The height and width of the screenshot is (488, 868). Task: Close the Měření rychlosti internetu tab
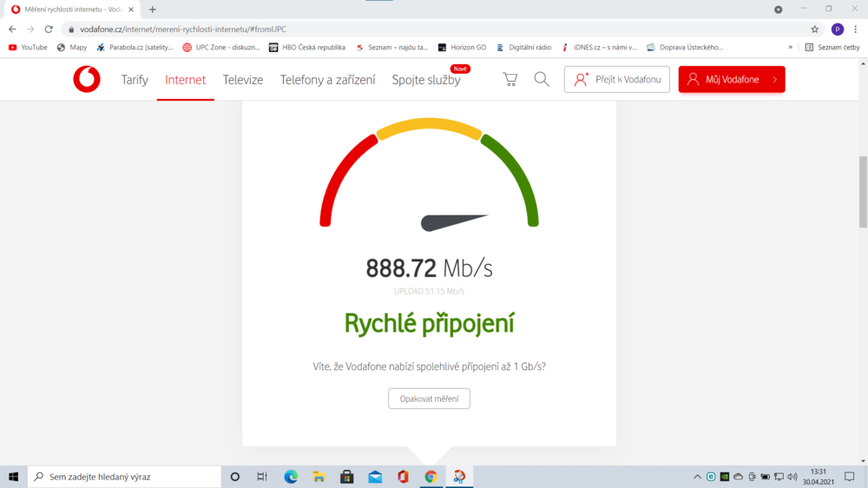[x=131, y=10]
